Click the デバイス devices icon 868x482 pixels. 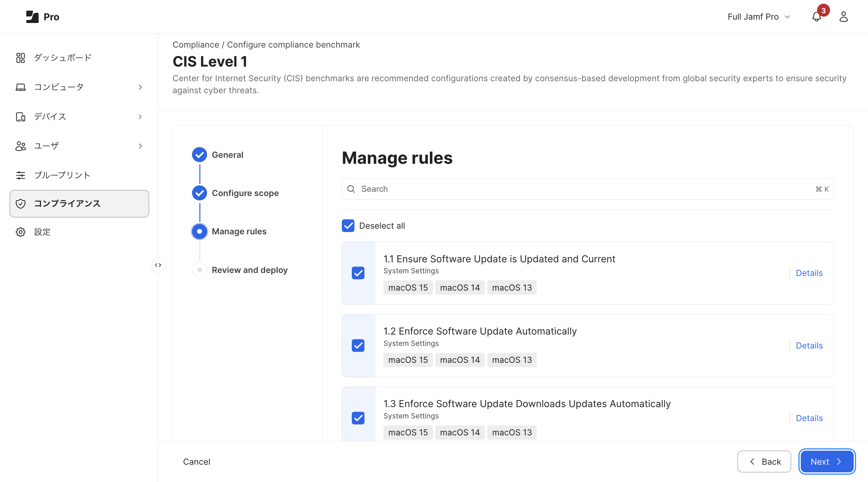tap(21, 117)
